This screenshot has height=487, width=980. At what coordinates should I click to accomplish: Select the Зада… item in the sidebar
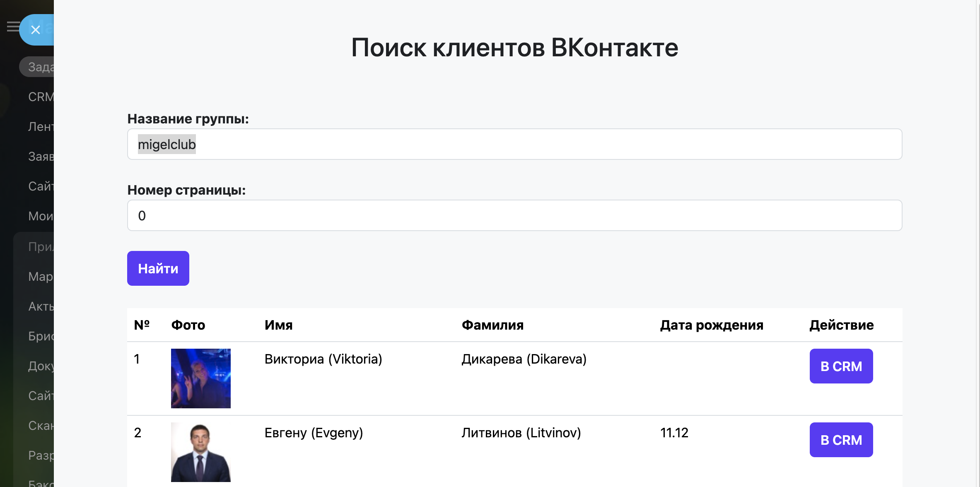pos(40,67)
